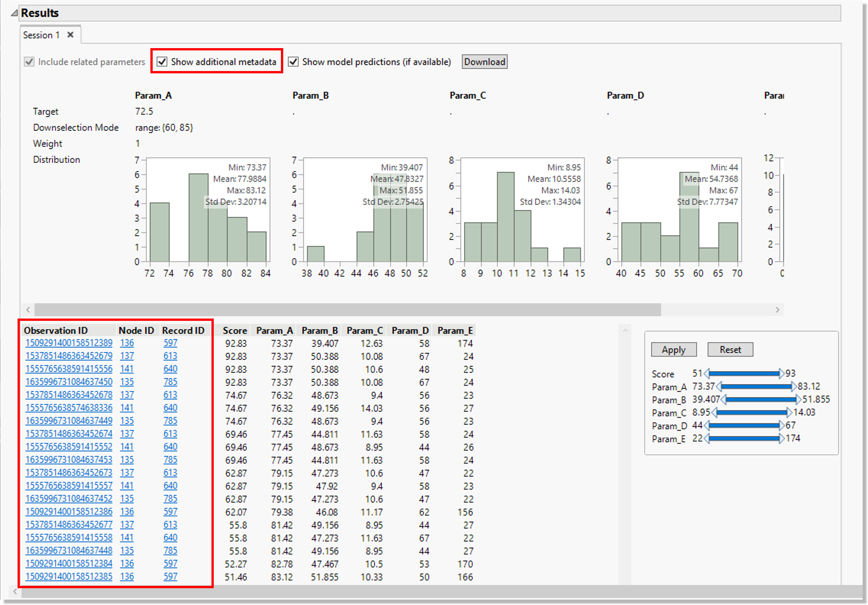Open Node ID 141 for observation 1555765638591415558
The width and height of the screenshot is (868, 605).
point(127,538)
